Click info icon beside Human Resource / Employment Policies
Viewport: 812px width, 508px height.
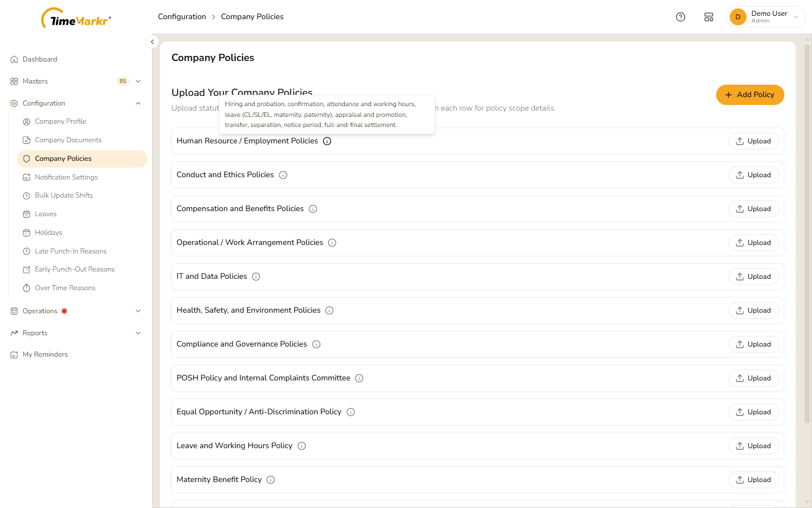[327, 141]
